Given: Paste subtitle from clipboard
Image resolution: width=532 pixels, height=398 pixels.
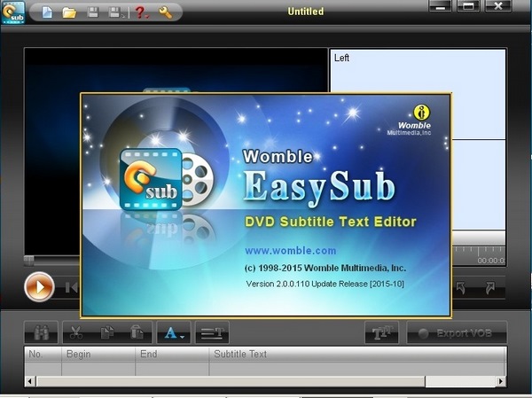Looking at the screenshot, I should [137, 332].
